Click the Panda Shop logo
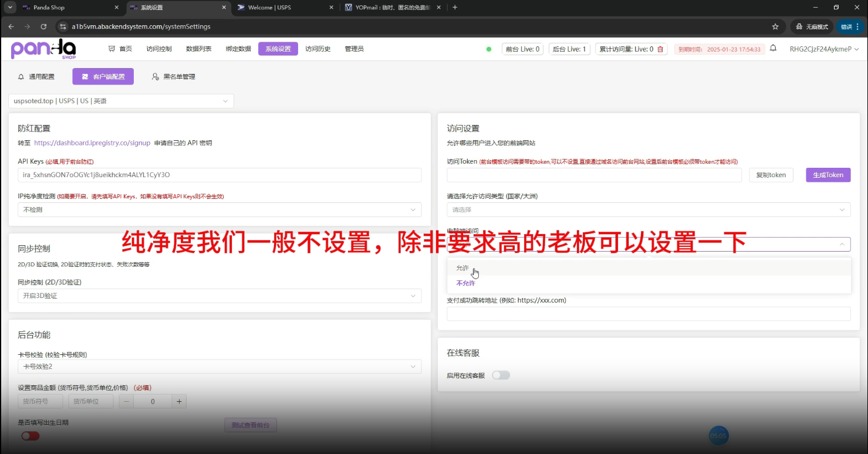 [x=43, y=49]
